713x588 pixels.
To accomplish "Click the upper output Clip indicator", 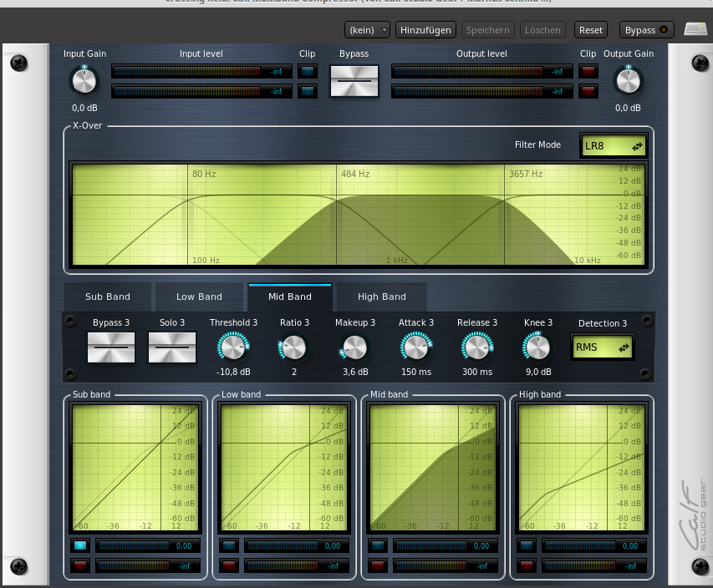I will pos(588,71).
